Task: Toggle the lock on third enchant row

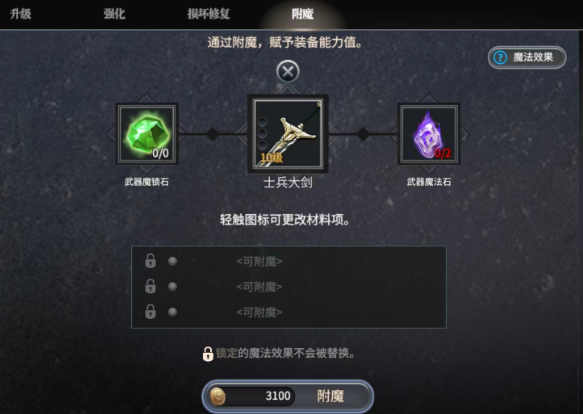Action: click(150, 312)
